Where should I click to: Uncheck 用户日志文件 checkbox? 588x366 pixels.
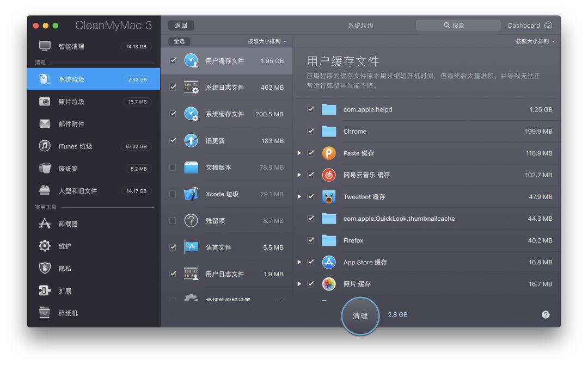coord(173,274)
